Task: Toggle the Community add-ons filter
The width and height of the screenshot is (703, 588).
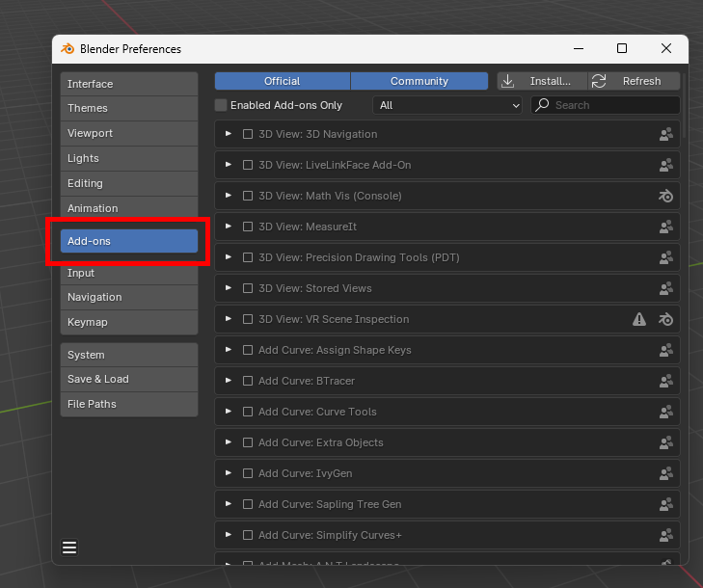Action: [x=419, y=81]
